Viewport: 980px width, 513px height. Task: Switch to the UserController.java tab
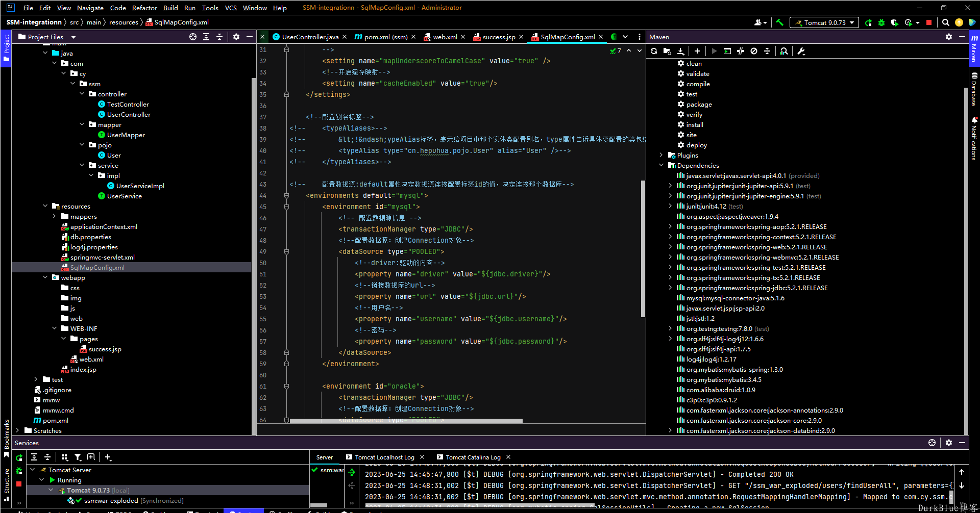310,37
